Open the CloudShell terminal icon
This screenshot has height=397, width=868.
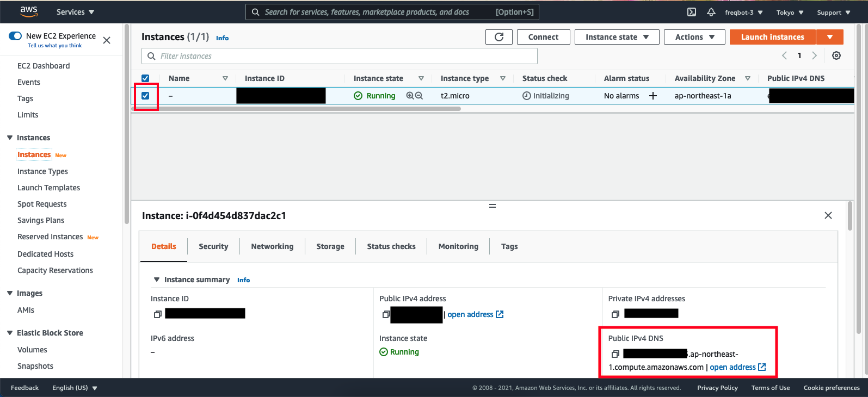pyautogui.click(x=692, y=12)
